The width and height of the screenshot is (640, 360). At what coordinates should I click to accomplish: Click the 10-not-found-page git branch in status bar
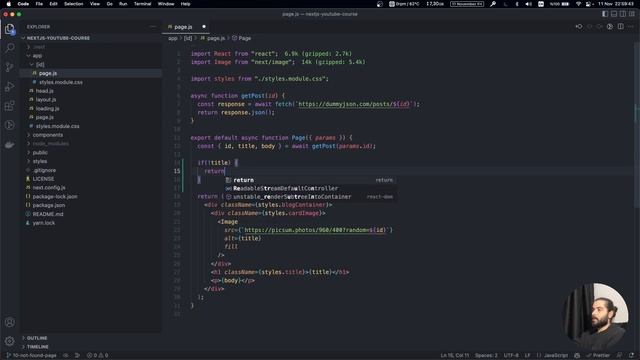[31, 356]
